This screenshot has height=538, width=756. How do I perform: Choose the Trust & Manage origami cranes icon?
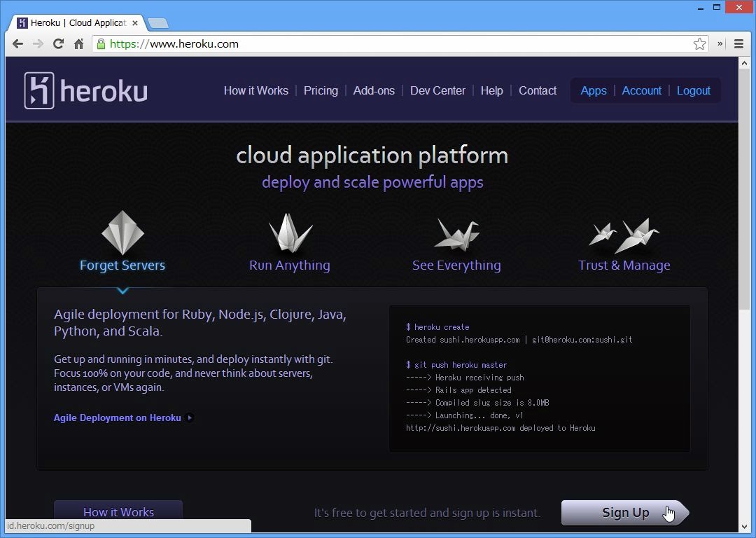pyautogui.click(x=624, y=235)
